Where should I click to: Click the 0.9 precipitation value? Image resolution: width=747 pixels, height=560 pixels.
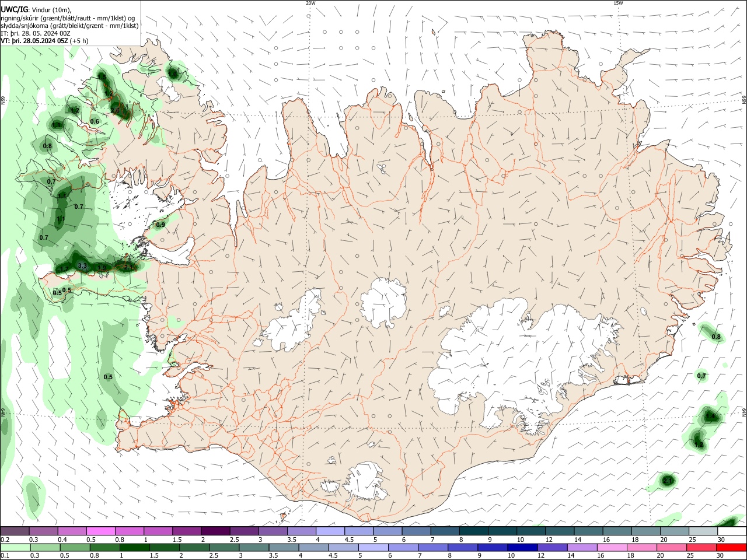click(160, 225)
